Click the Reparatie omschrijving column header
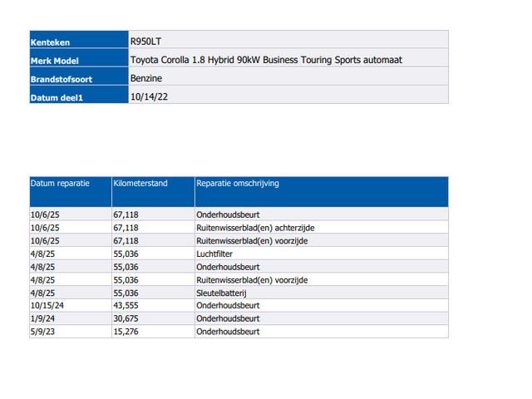The width and height of the screenshot is (532, 399). (322, 192)
